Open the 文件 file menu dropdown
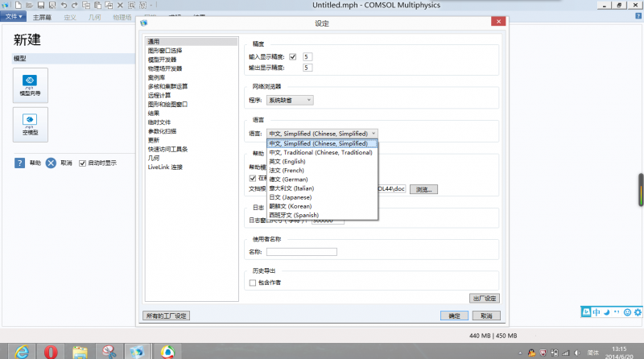The height and width of the screenshot is (359, 644). tap(14, 16)
